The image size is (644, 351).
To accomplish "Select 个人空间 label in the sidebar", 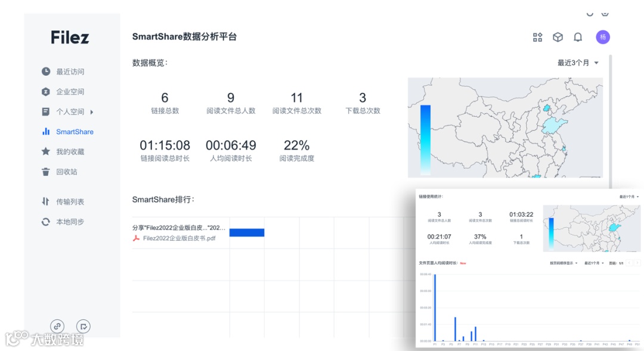I will 70,111.
